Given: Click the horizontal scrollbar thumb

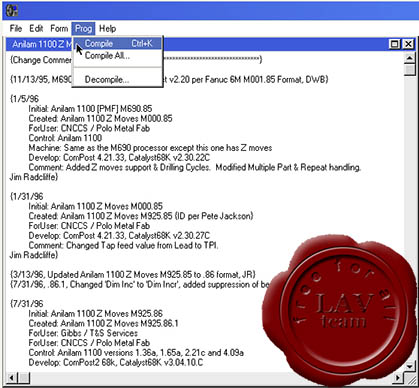Looking at the screenshot, I should tap(24, 378).
